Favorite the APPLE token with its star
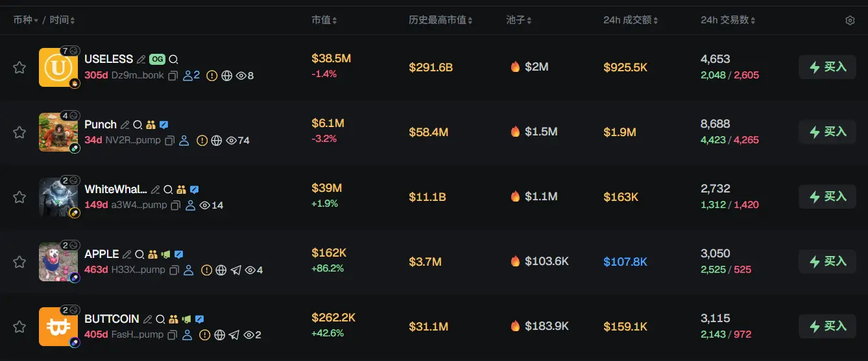The width and height of the screenshot is (868, 361). click(19, 262)
